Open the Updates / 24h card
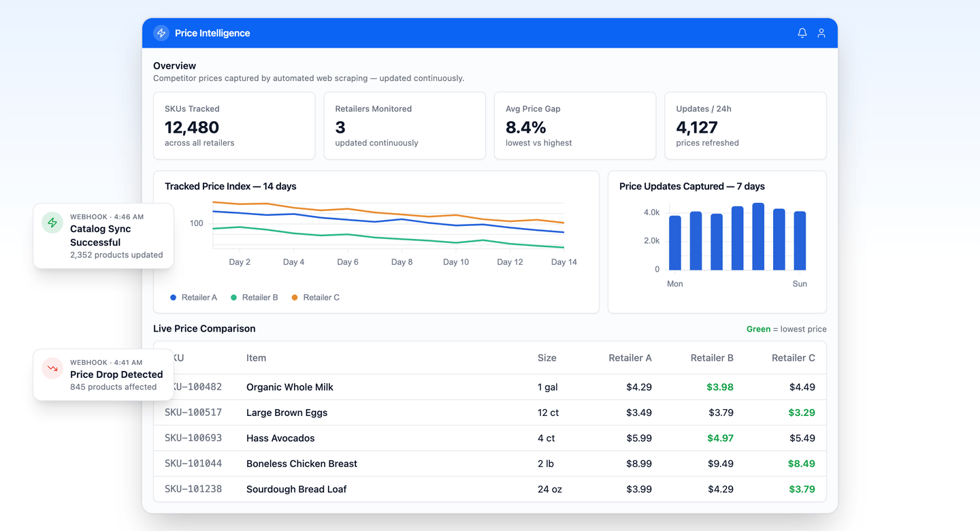Image resolution: width=980 pixels, height=531 pixels. pyautogui.click(x=746, y=126)
